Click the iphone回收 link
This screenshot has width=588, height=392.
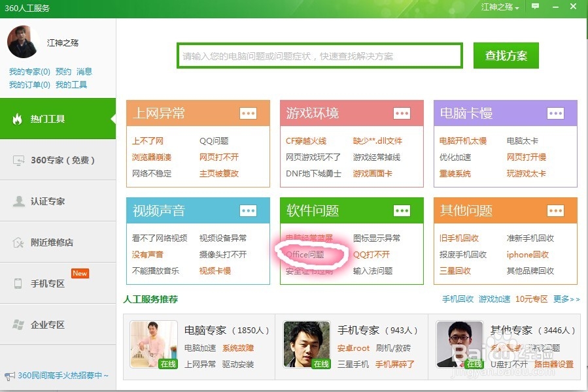(x=528, y=254)
